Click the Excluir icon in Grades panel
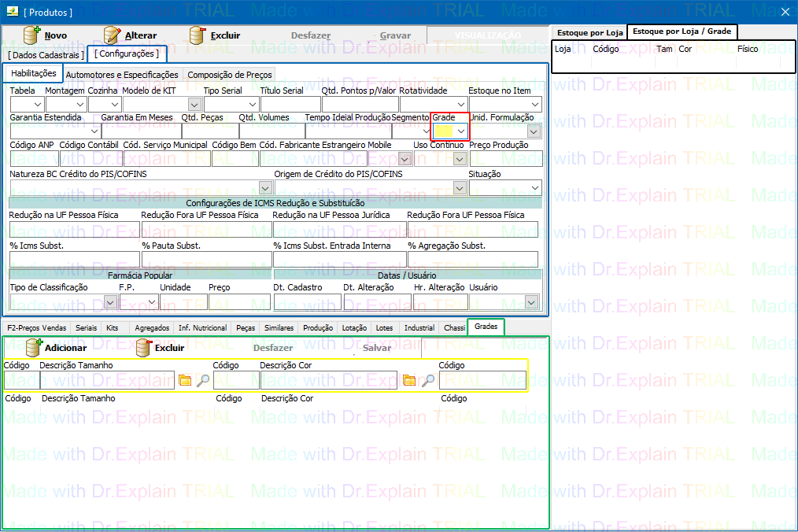Image resolution: width=798 pixels, height=532 pixels. point(143,348)
